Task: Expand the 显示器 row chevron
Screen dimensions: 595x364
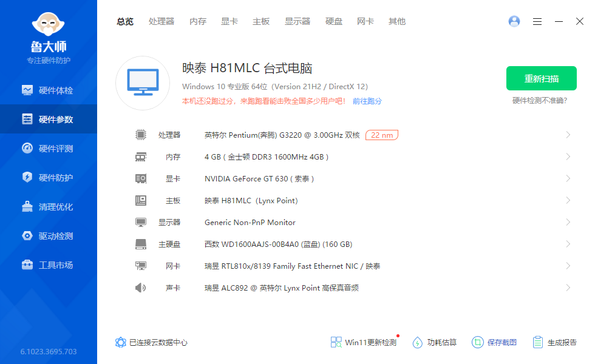Action: coord(568,222)
